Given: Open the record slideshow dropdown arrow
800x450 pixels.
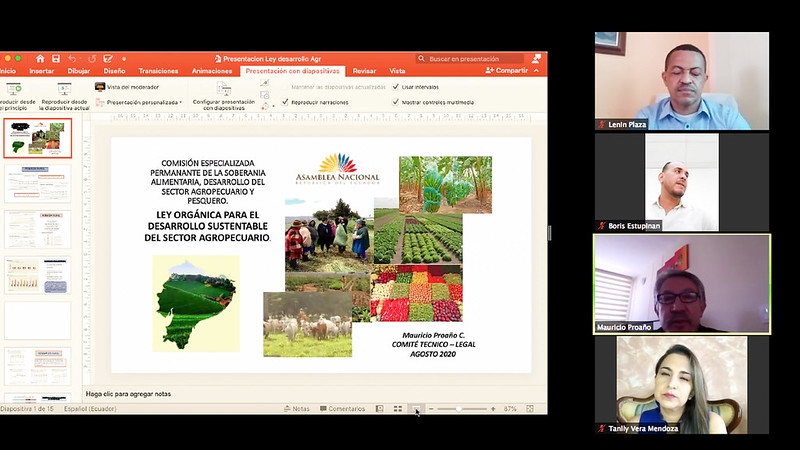Looking at the screenshot, I should (273, 107).
